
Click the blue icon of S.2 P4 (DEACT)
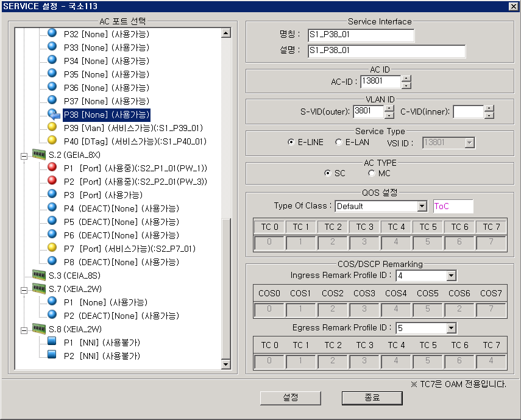[x=52, y=207]
